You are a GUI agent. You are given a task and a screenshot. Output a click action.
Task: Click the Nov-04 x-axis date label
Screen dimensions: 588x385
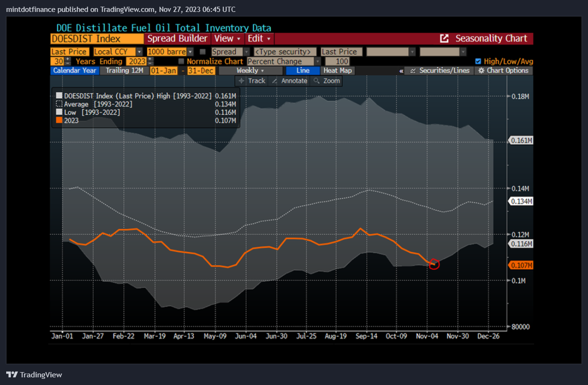(x=427, y=336)
